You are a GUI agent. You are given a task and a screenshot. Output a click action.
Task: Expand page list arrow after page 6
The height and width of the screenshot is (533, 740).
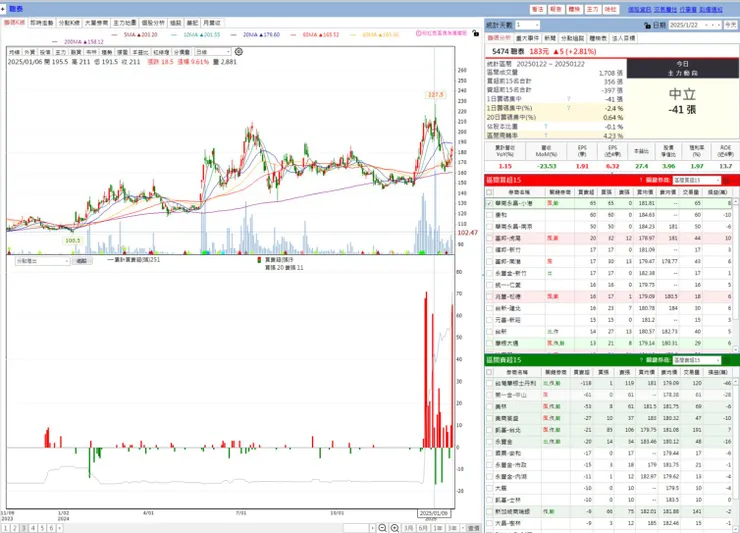coord(60,528)
